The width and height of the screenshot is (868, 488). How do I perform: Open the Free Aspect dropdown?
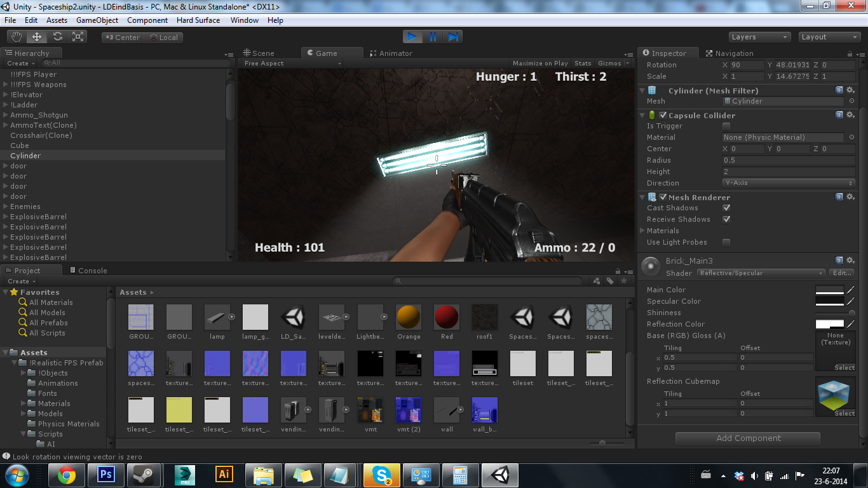[293, 64]
